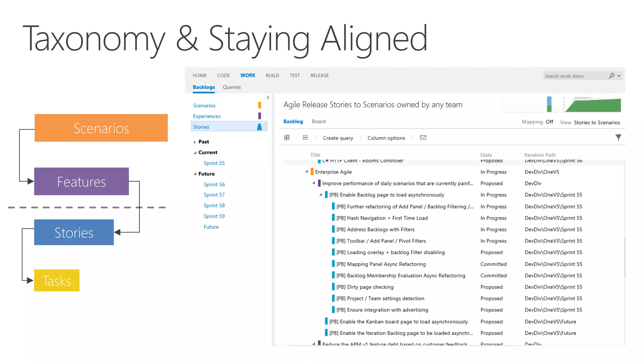Viewport: 644px width, 362px height.
Task: Sort by Iteration Path column header
Action: pyautogui.click(x=540, y=155)
